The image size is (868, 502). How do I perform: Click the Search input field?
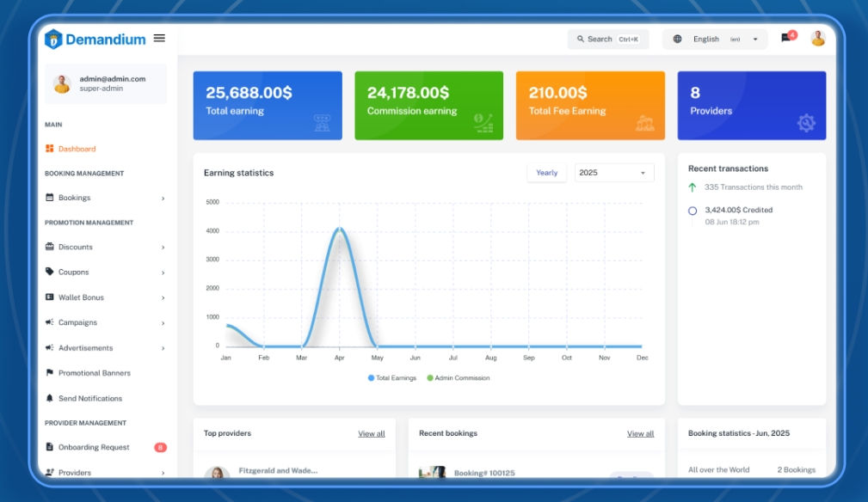click(x=607, y=38)
